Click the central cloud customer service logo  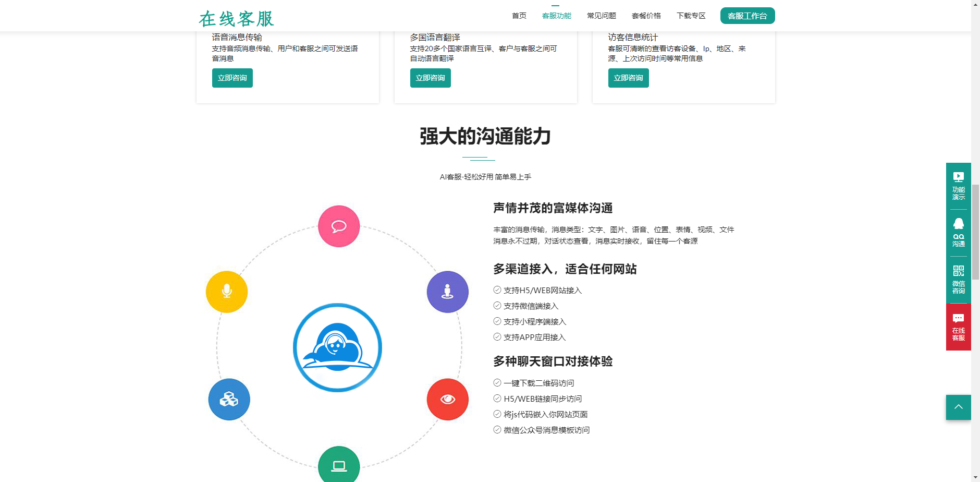pyautogui.click(x=338, y=347)
